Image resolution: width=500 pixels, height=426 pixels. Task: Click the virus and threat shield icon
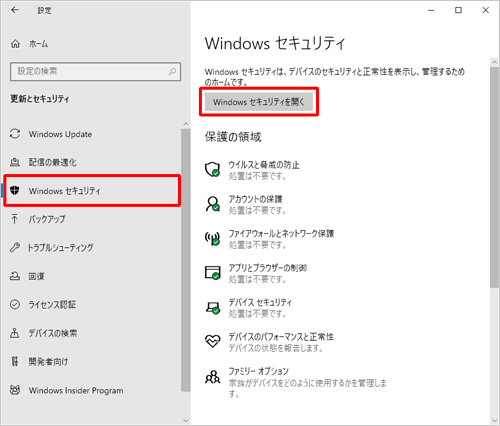(x=213, y=170)
